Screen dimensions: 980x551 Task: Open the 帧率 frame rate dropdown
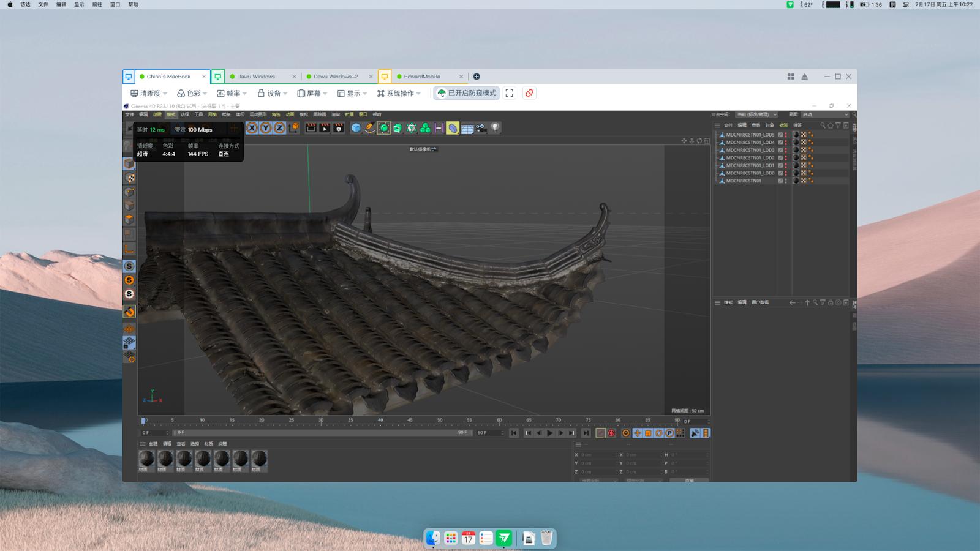pos(232,93)
